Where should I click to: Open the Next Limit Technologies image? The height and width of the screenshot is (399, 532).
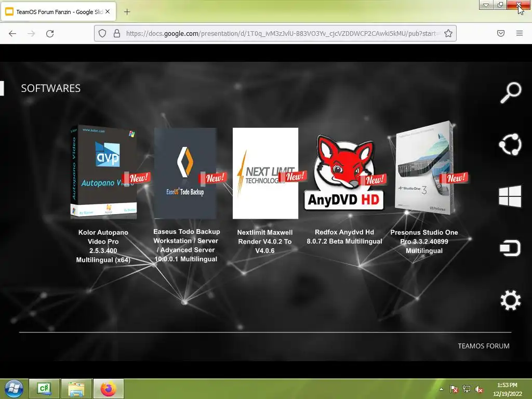point(265,173)
